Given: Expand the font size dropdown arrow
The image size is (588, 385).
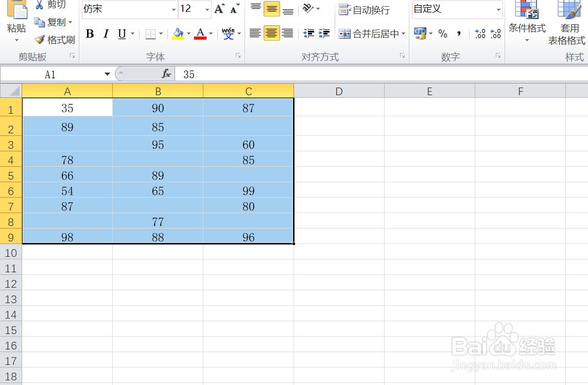Looking at the screenshot, I should tap(207, 9).
